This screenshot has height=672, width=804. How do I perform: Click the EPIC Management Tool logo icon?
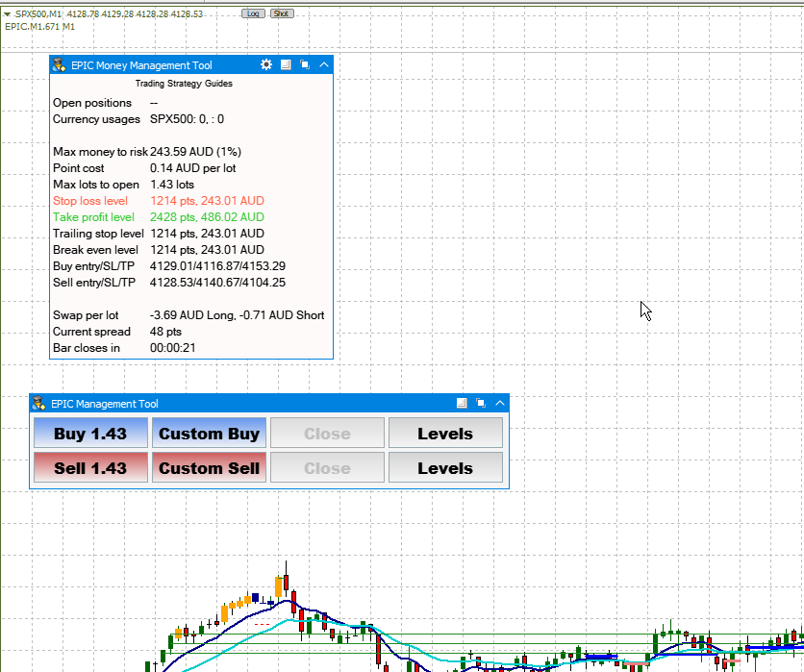[39, 404]
